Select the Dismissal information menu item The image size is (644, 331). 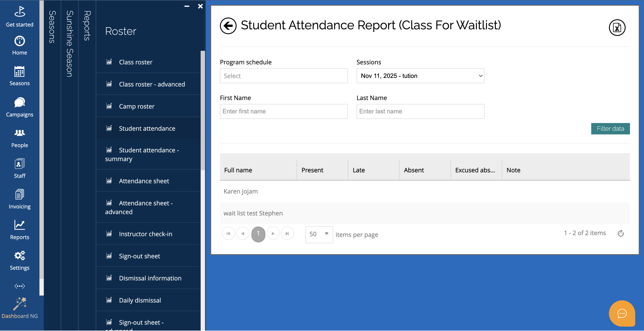(x=150, y=278)
